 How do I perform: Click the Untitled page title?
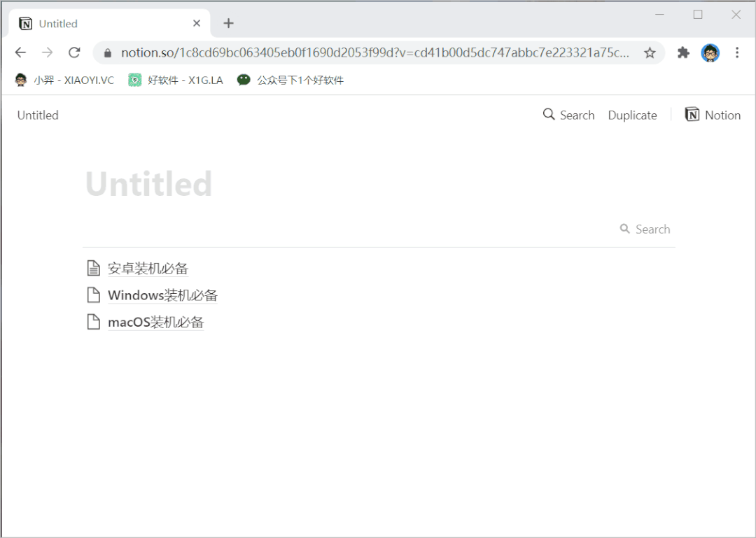148,184
